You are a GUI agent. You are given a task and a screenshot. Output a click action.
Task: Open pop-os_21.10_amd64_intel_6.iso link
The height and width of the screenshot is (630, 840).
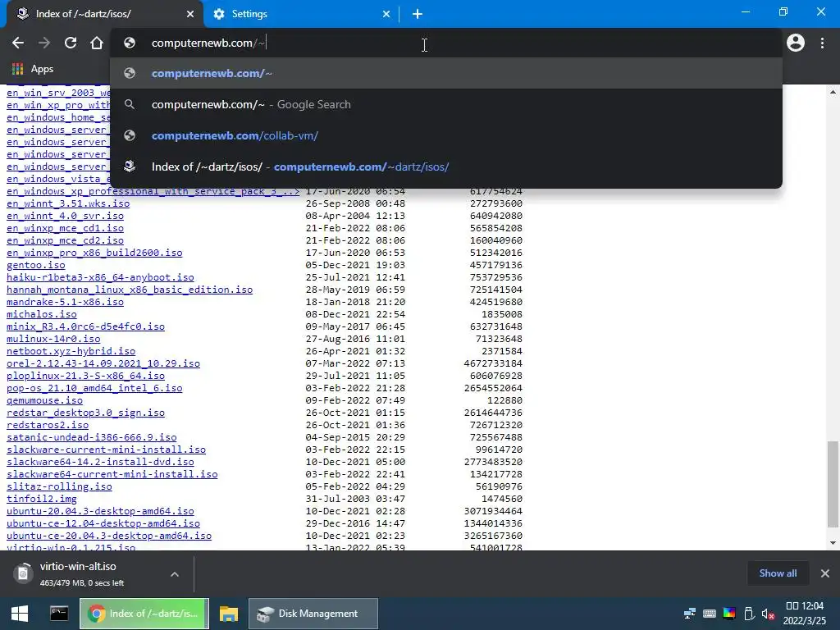[94, 388]
